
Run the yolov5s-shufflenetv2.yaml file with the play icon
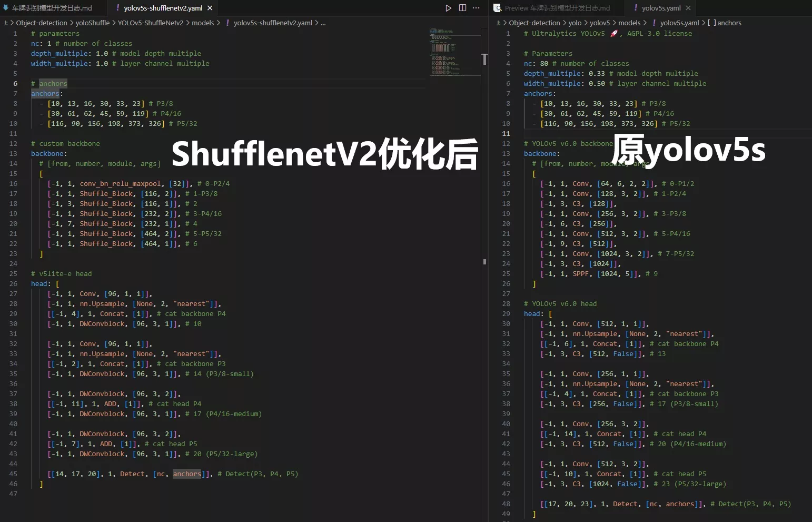pyautogui.click(x=448, y=8)
